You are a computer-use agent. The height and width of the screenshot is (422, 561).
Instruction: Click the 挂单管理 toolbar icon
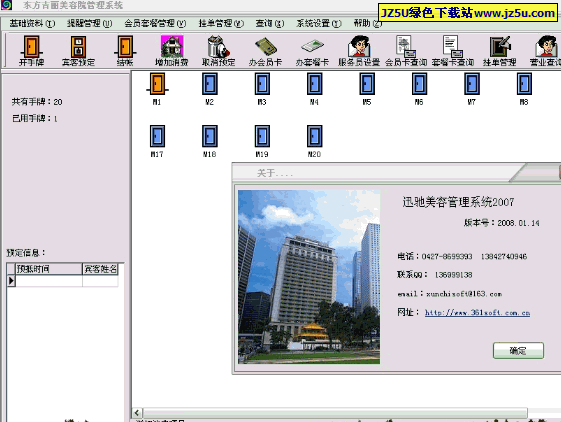[x=499, y=51]
